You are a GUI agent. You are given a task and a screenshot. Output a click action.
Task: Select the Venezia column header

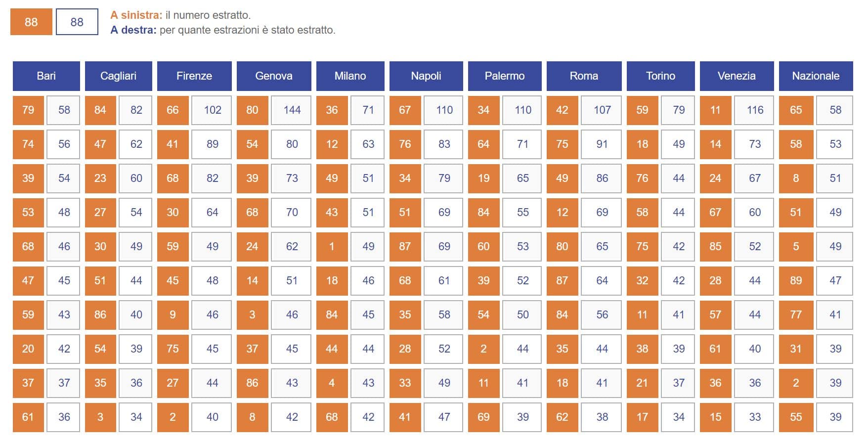coord(737,76)
